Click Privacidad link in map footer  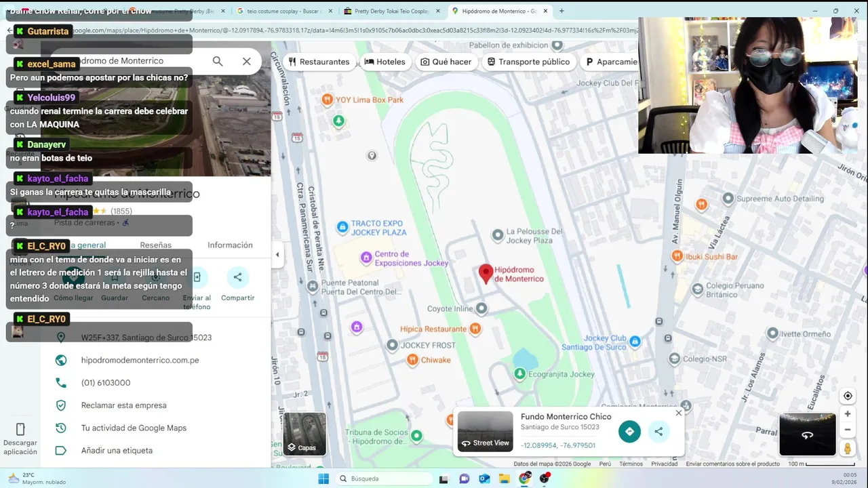point(665,464)
